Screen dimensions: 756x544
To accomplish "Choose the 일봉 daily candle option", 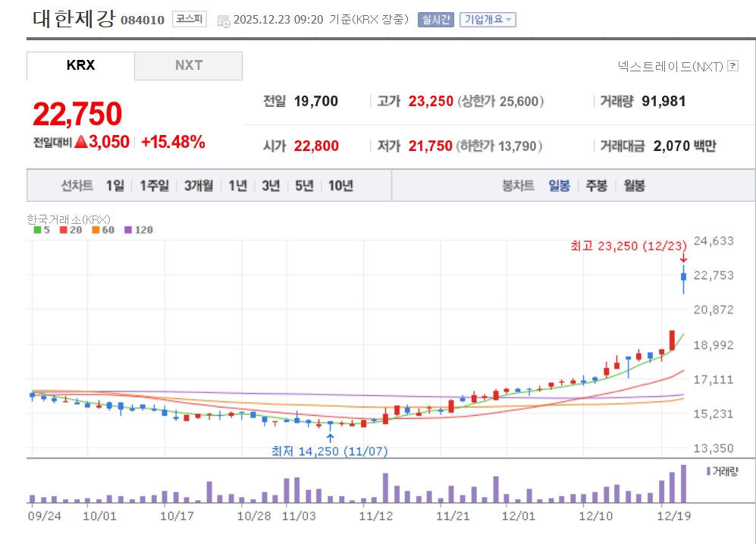I will 559,186.
